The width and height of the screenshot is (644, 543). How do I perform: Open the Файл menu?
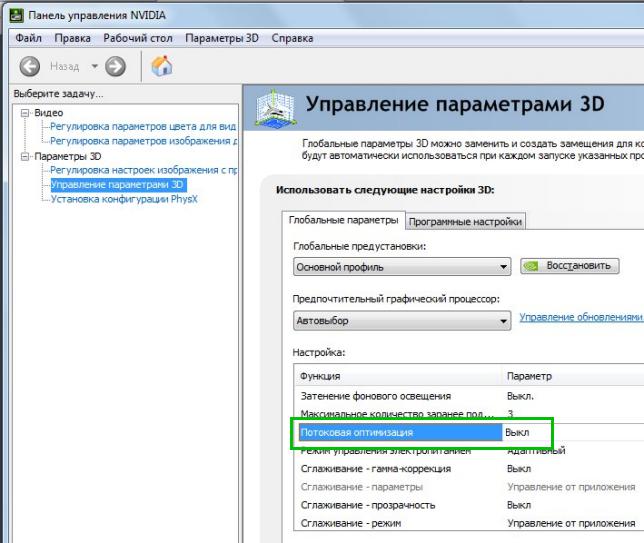[28, 38]
